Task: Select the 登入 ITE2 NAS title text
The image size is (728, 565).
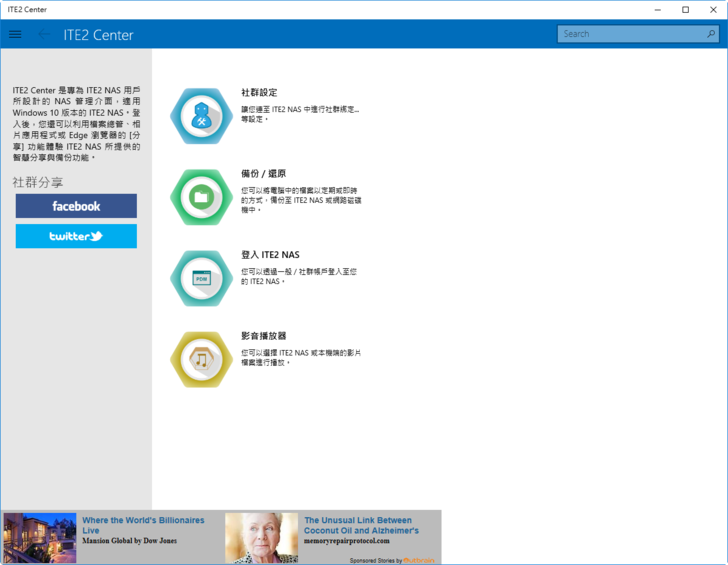Action: 270,255
